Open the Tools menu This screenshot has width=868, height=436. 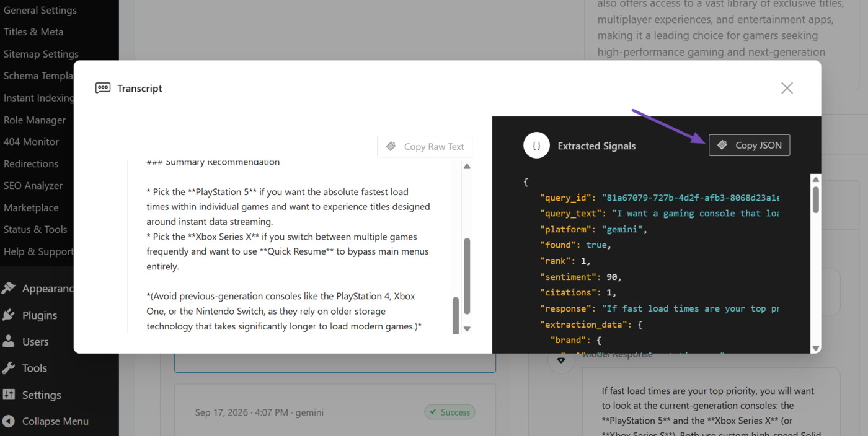coord(35,368)
